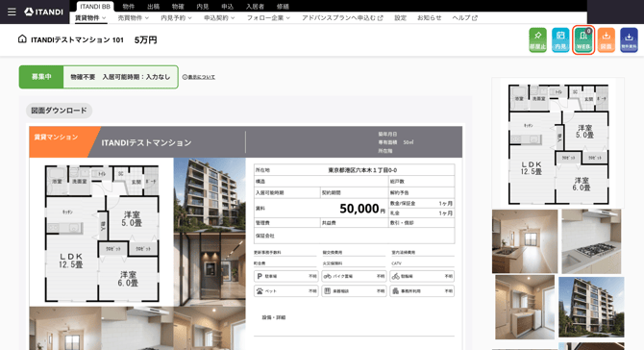The image size is (644, 350).
Task: Click the green WEB application button
Action: tap(583, 39)
